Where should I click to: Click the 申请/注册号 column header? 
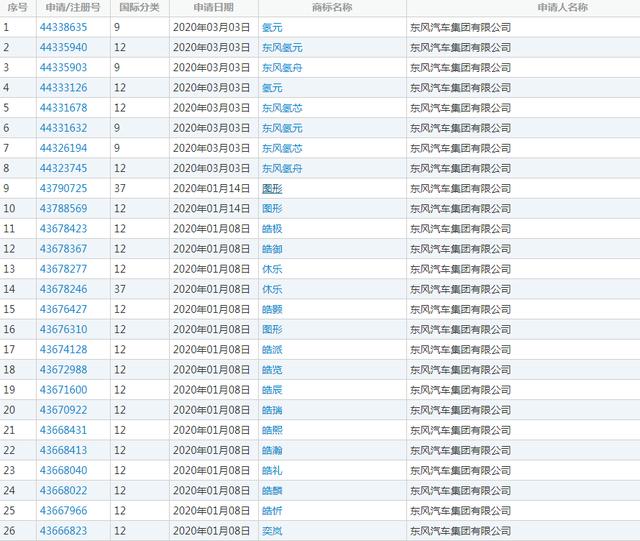[x=73, y=7]
